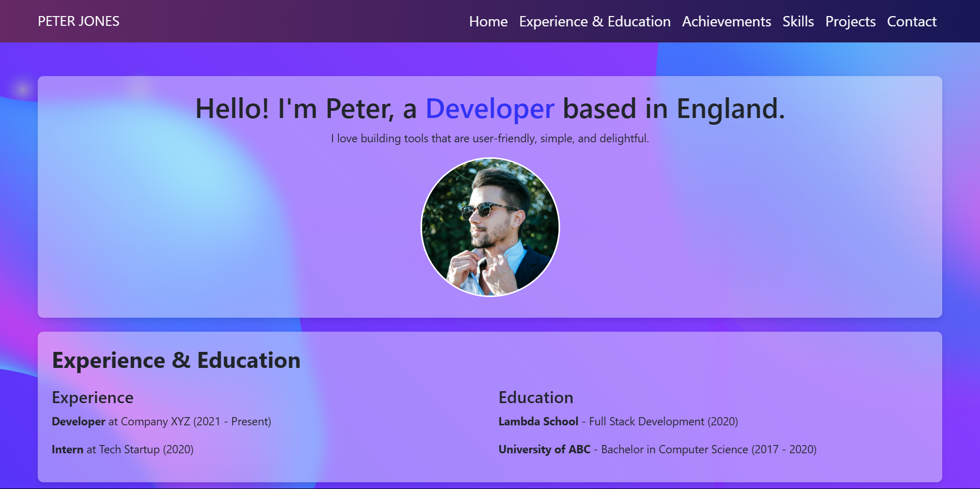
Task: Click "Developer at Company XYZ (2021 - Present)" entry
Action: (161, 421)
